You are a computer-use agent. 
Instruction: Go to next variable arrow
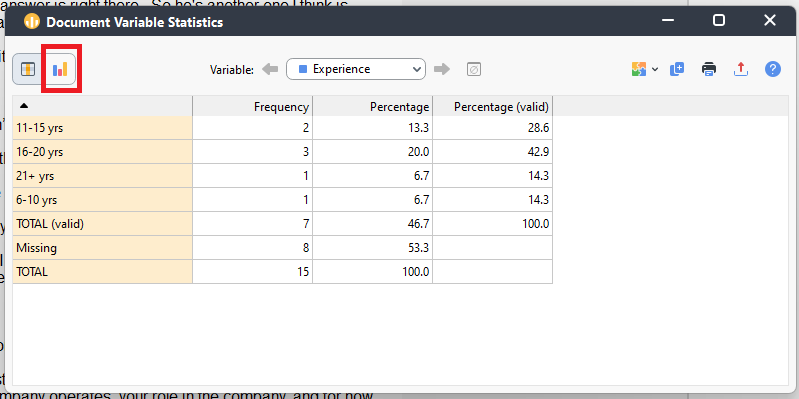click(442, 69)
